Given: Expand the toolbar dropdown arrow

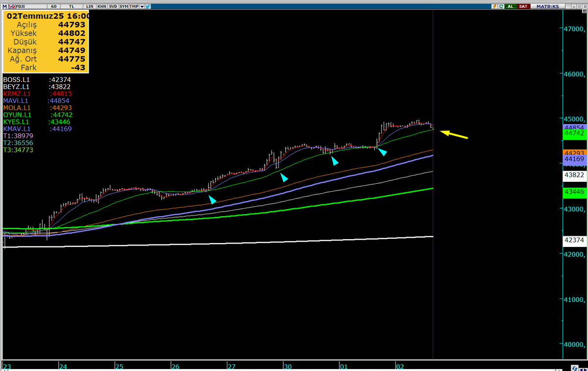Looking at the screenshot, I should point(142,6).
